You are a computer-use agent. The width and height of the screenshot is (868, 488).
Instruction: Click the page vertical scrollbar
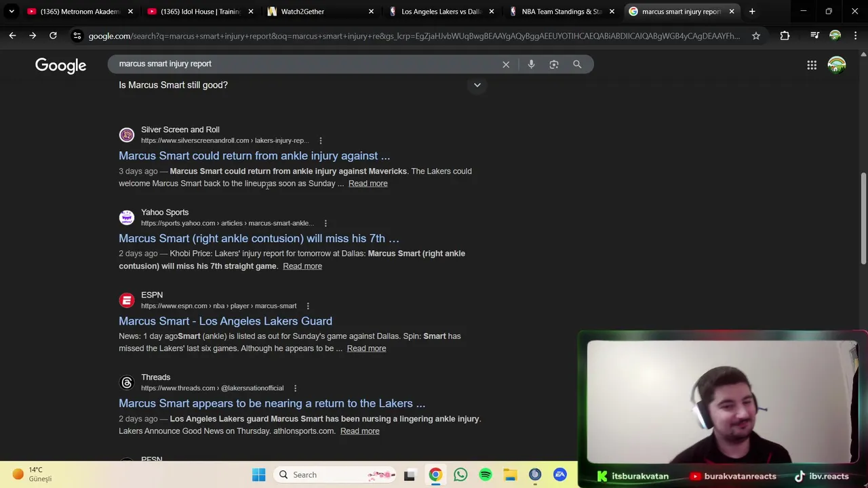click(863, 218)
